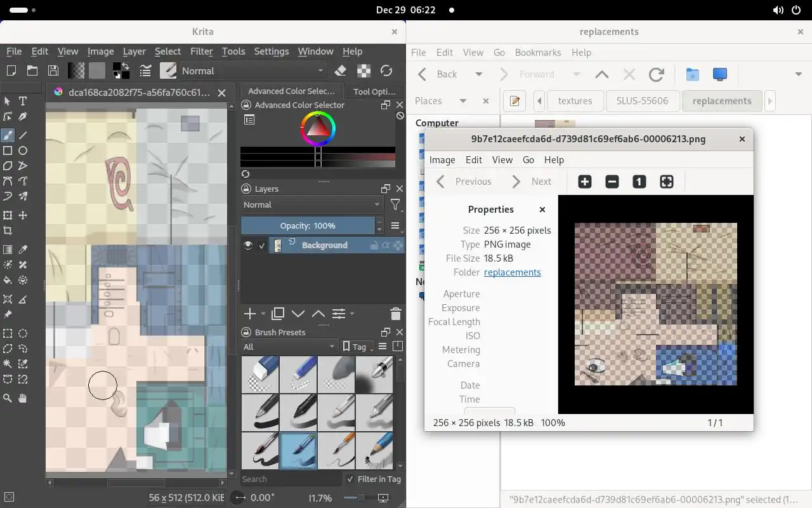
Task: Toggle the Filter in Tag checkbox
Action: tap(350, 479)
